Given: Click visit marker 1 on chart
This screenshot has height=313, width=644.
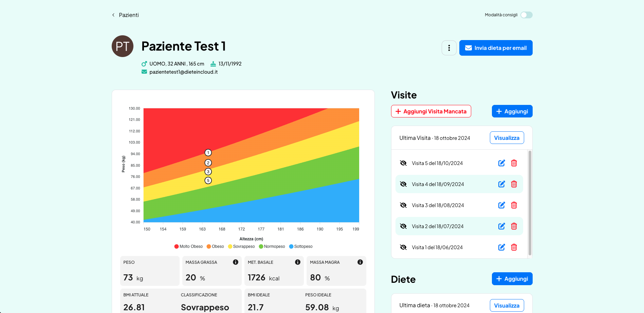Looking at the screenshot, I should [208, 153].
